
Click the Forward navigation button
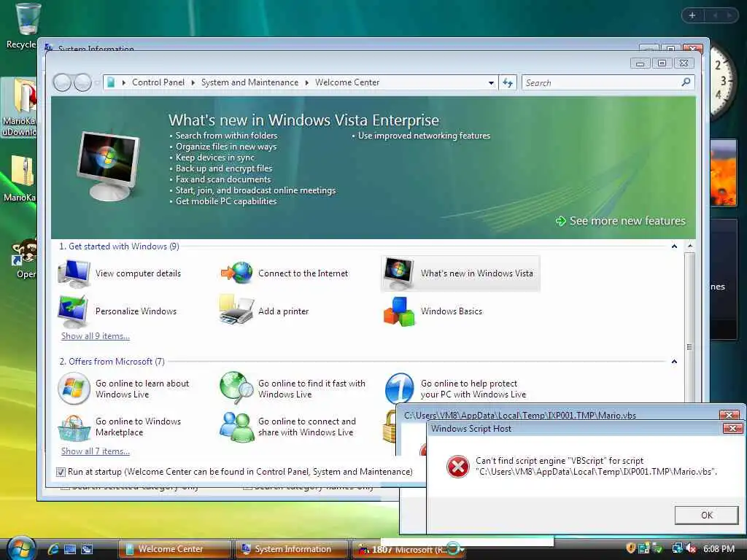pyautogui.click(x=83, y=83)
